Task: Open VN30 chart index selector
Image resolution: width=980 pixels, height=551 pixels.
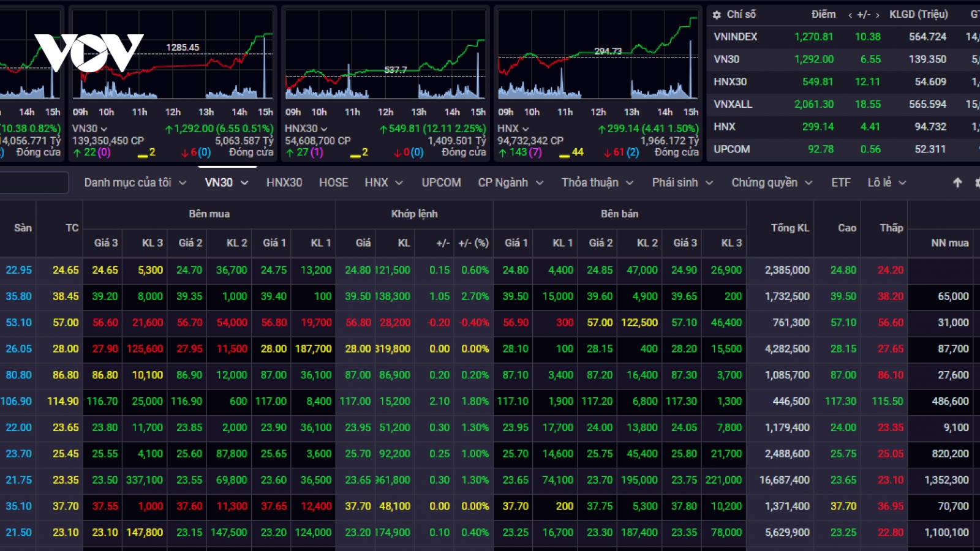Action: click(89, 129)
